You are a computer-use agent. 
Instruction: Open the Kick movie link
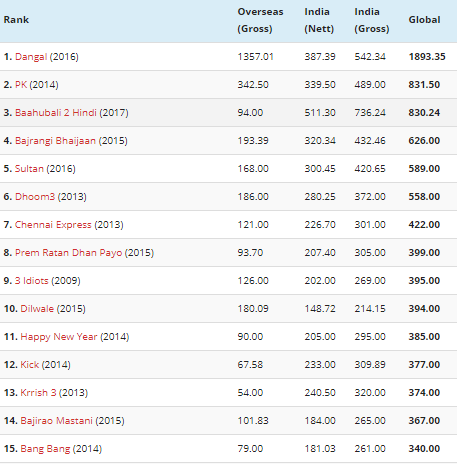pyautogui.click(x=30, y=365)
